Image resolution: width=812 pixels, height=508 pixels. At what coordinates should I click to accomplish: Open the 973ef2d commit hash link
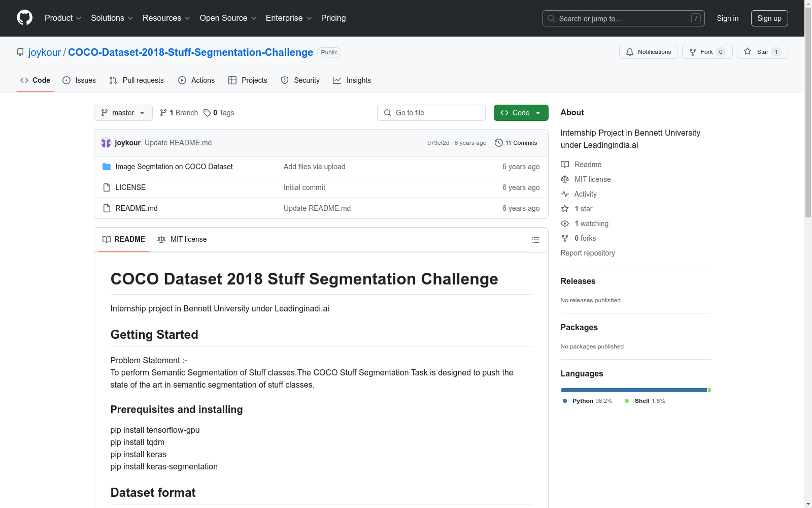[x=438, y=143]
